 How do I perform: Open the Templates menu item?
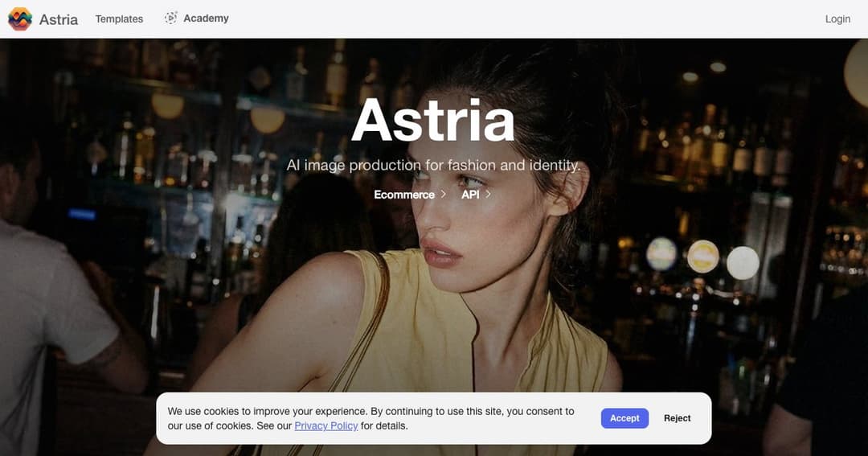119,18
